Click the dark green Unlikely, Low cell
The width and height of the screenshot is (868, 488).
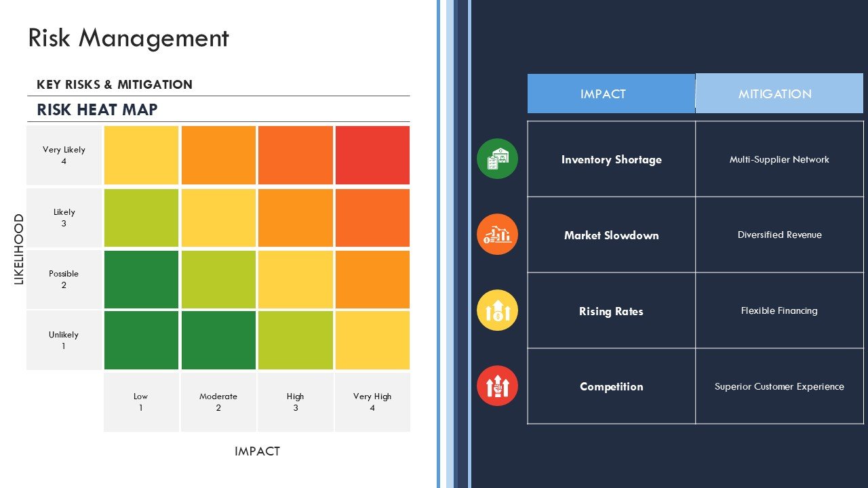[141, 340]
